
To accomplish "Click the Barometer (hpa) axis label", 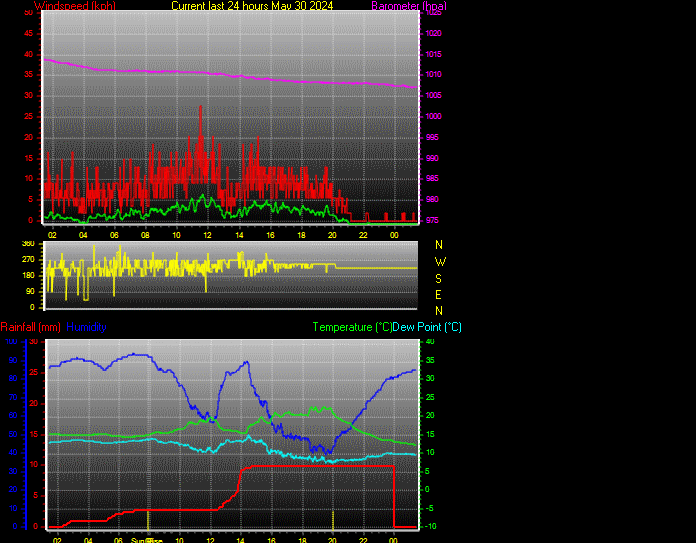I will tap(407, 6).
